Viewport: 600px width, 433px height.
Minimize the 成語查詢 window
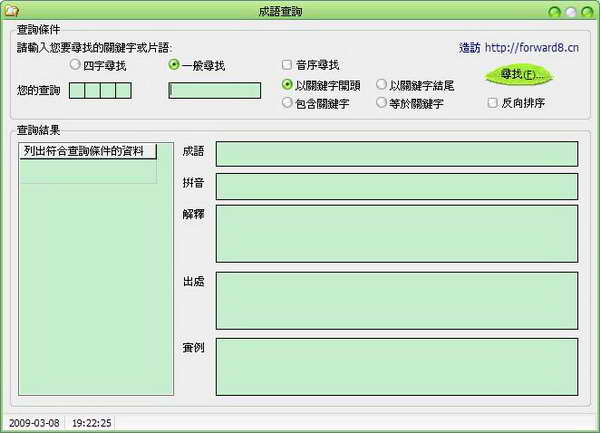554,12
